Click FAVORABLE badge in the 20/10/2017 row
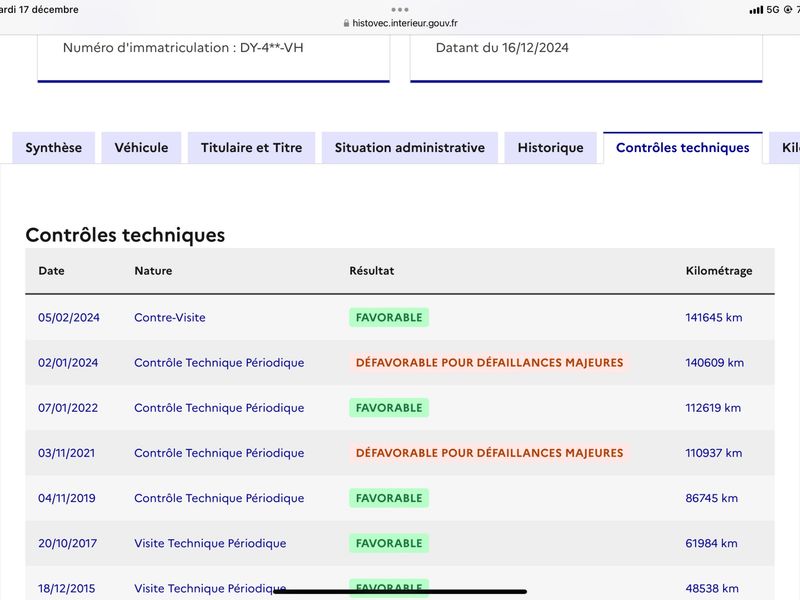This screenshot has width=800, height=600. tap(389, 543)
